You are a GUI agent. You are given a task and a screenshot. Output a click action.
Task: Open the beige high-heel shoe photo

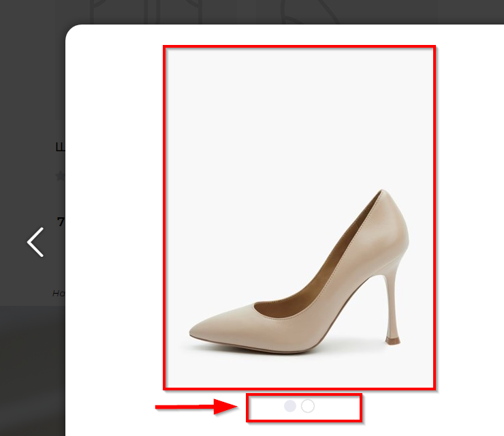299,218
